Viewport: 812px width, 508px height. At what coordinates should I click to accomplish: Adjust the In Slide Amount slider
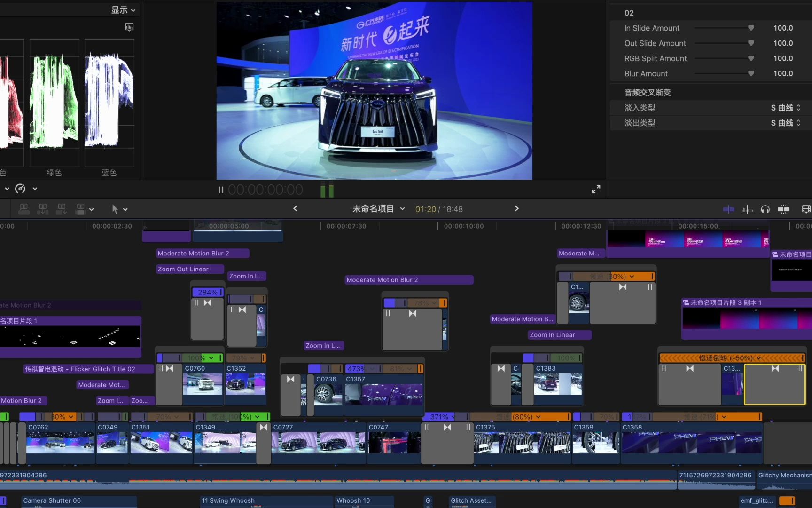coord(724,28)
